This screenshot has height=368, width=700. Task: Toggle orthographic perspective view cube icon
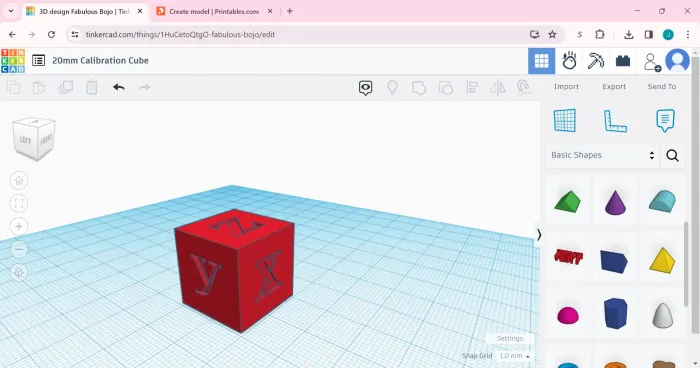[x=19, y=272]
